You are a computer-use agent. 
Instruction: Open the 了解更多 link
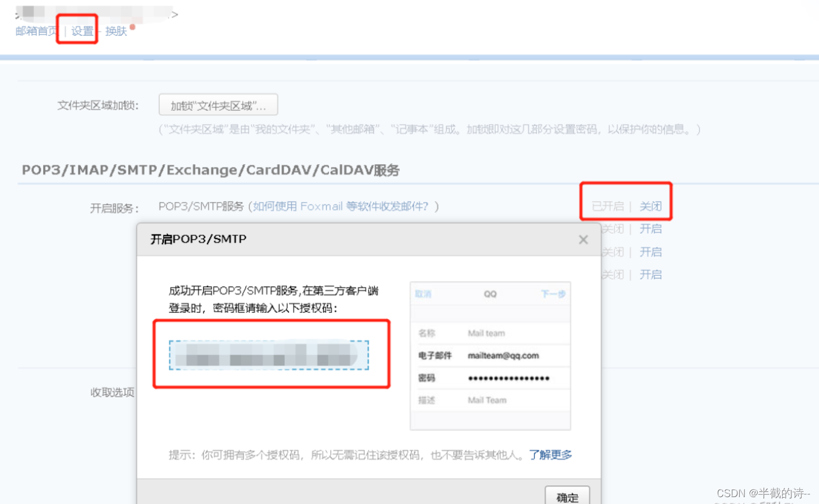(x=550, y=455)
